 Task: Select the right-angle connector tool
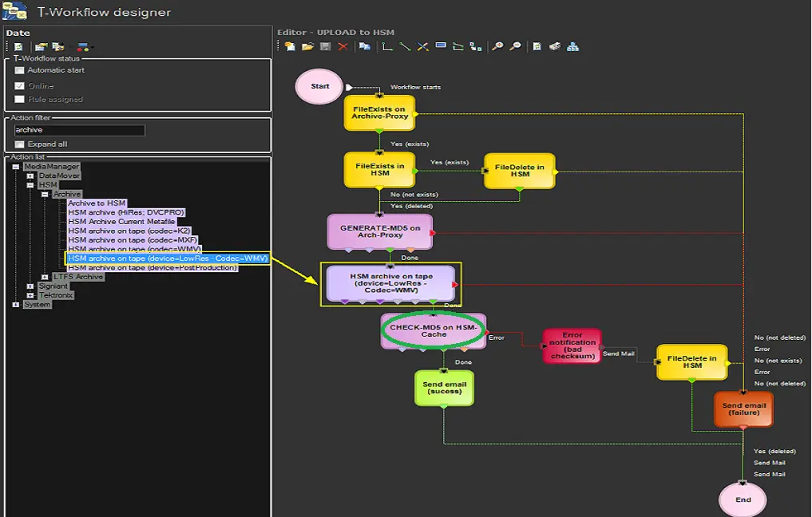[387, 46]
